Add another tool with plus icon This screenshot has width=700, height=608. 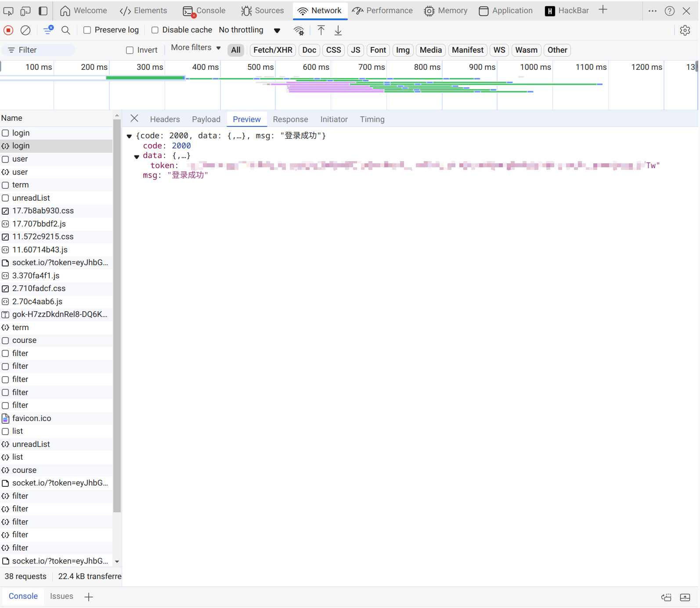point(603,10)
